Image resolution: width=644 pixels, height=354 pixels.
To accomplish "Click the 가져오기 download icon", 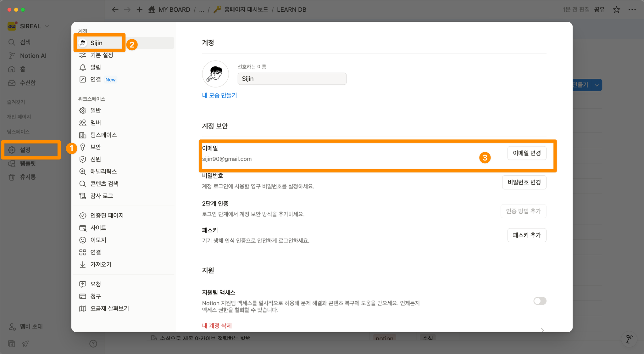I will coord(82,265).
